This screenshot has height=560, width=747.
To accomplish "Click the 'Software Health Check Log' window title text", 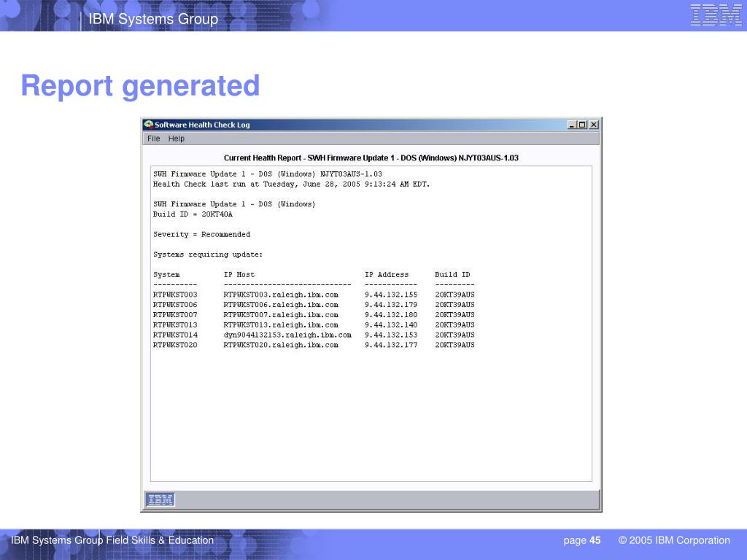I will tap(202, 125).
